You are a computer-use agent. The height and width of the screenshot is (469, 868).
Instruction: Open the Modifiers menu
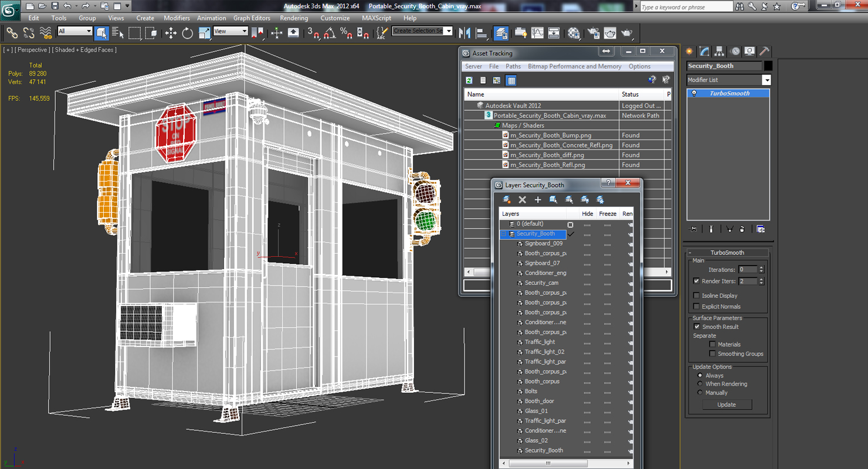pyautogui.click(x=177, y=18)
